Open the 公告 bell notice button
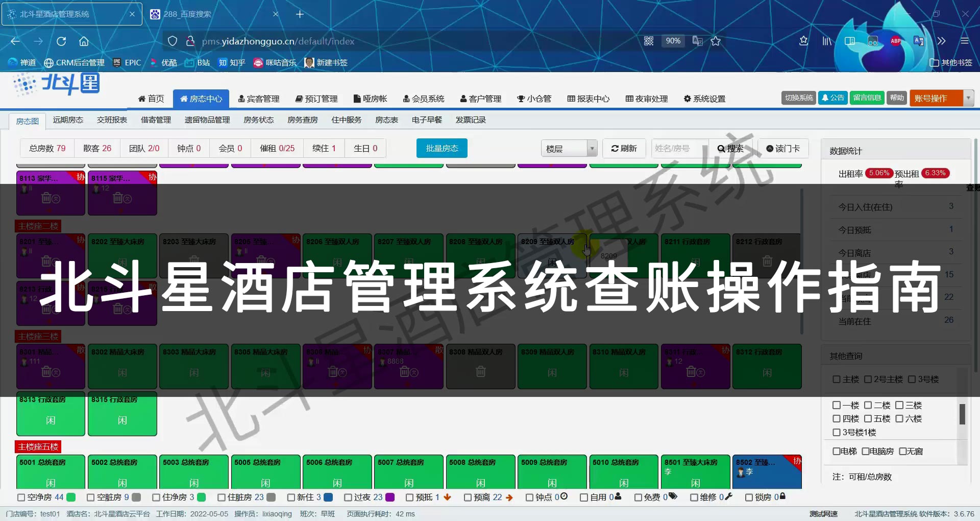Screen dimensions: 980x521 832,98
